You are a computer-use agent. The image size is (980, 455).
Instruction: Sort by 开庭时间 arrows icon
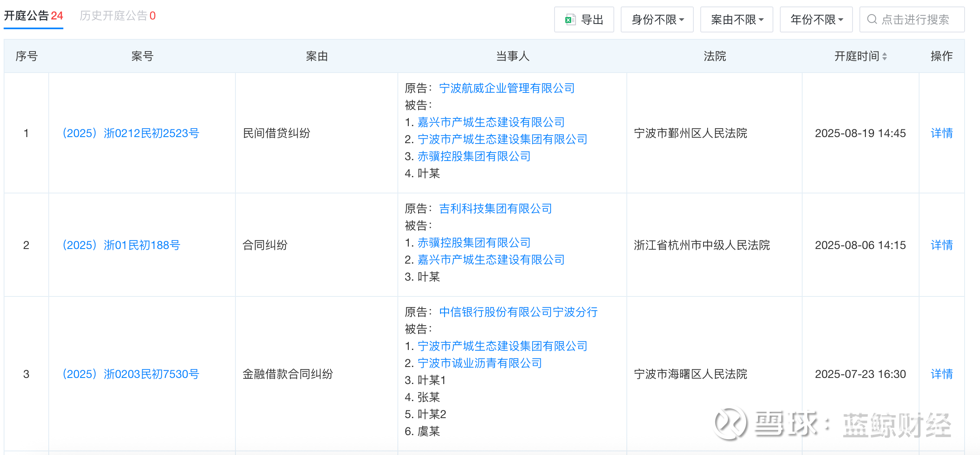point(885,56)
